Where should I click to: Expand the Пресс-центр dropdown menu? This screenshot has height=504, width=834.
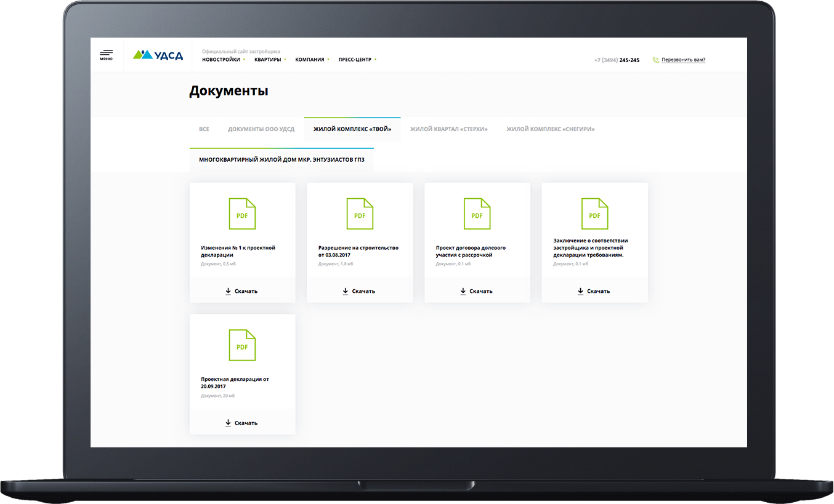[x=357, y=60]
